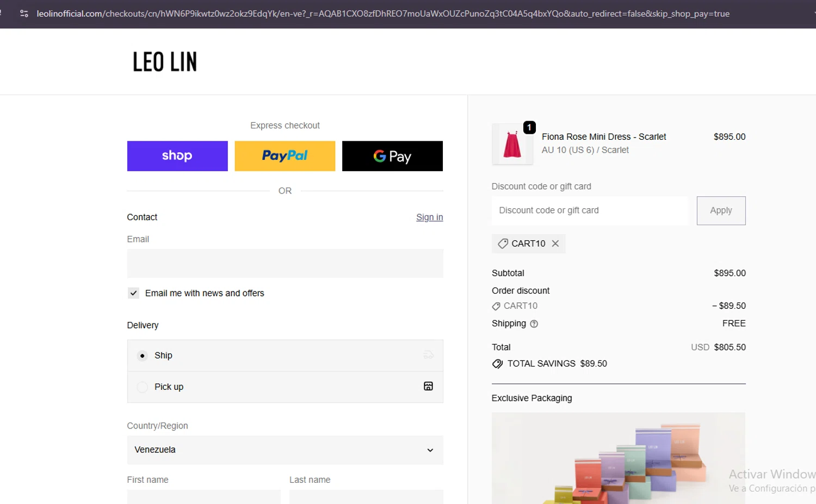
Task: Toggle Email me with news and offers
Action: [x=133, y=293]
